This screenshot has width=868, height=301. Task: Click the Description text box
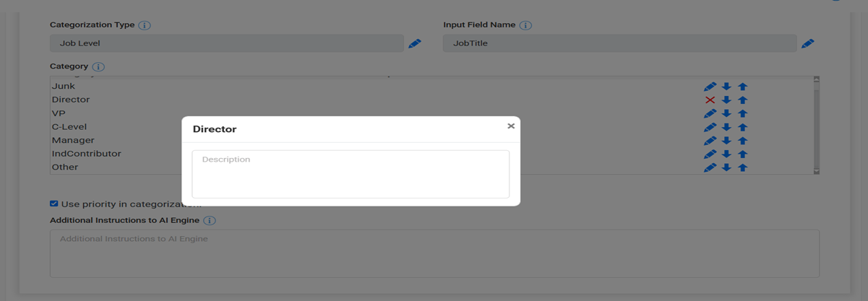351,174
